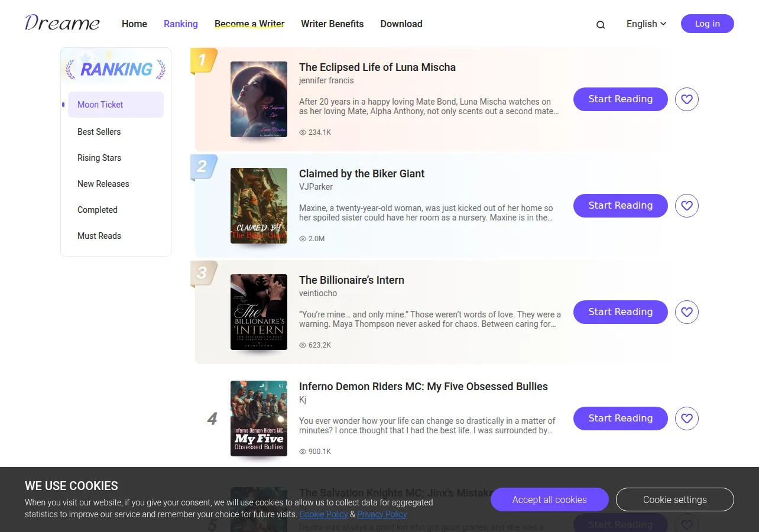759x532 pixels.
Task: Click author name veintiocho
Action: [x=318, y=293]
